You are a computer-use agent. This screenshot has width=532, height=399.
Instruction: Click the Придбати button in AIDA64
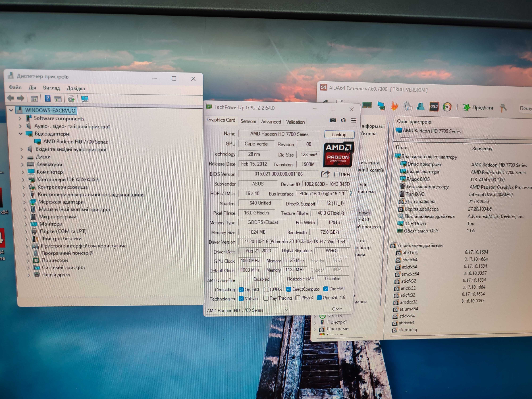point(478,107)
